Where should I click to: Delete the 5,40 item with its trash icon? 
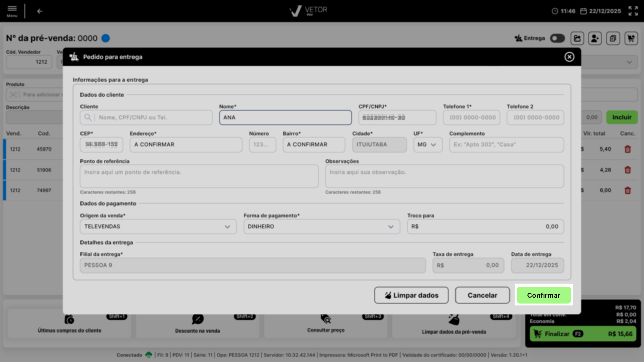tap(628, 149)
